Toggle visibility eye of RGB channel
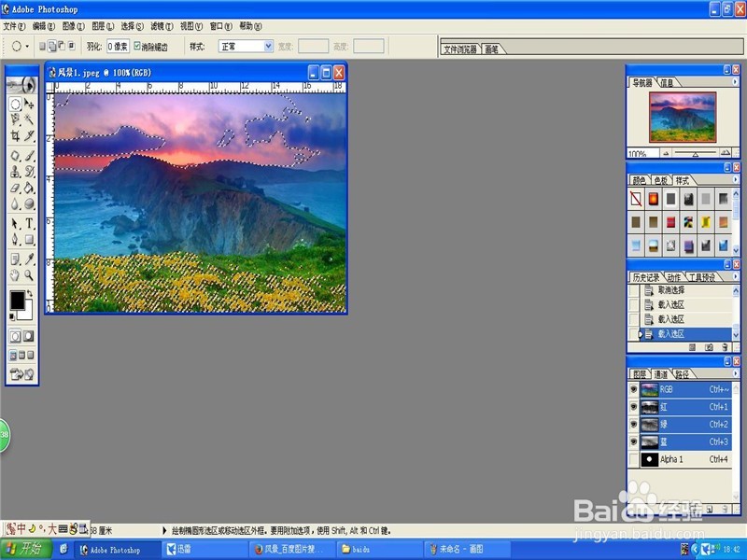 [634, 389]
